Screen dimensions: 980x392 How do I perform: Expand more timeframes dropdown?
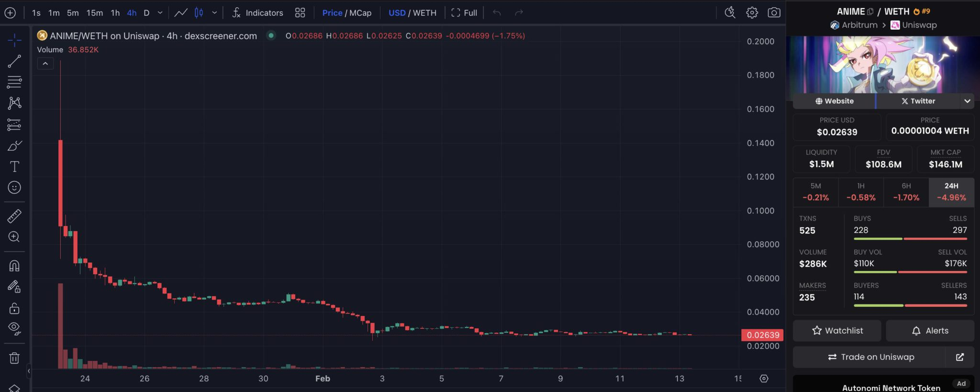[160, 13]
